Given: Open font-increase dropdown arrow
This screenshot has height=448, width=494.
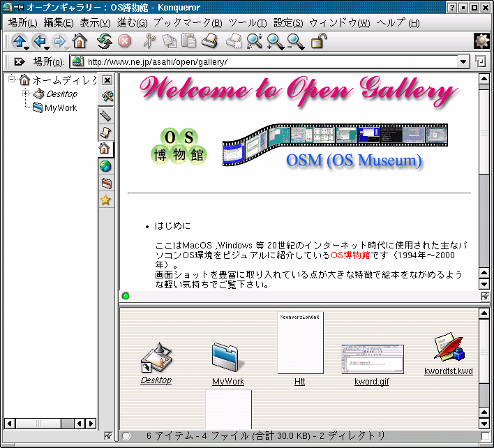Looking at the screenshot, I should (x=283, y=48).
